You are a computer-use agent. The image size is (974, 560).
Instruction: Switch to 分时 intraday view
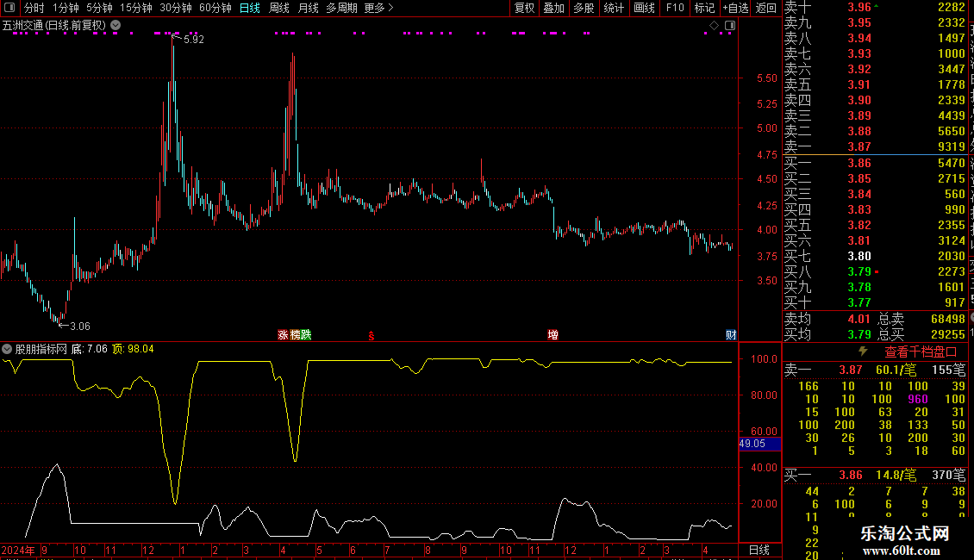34,8
